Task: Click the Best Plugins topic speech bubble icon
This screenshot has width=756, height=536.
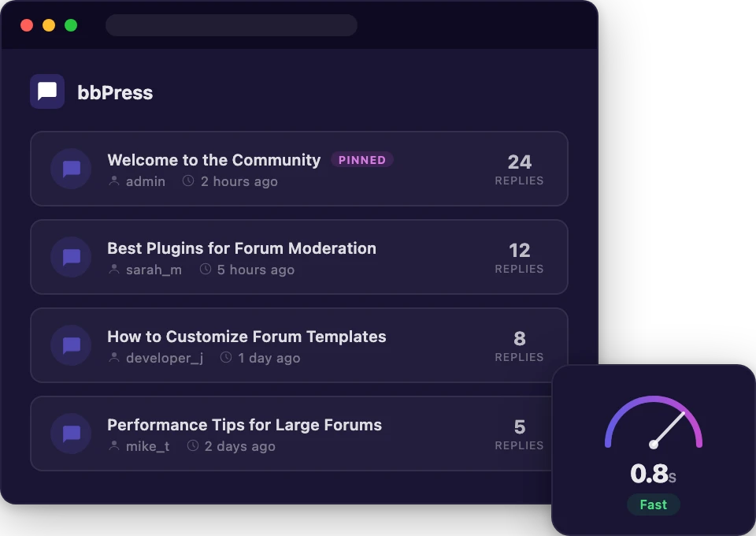Action: click(x=71, y=257)
